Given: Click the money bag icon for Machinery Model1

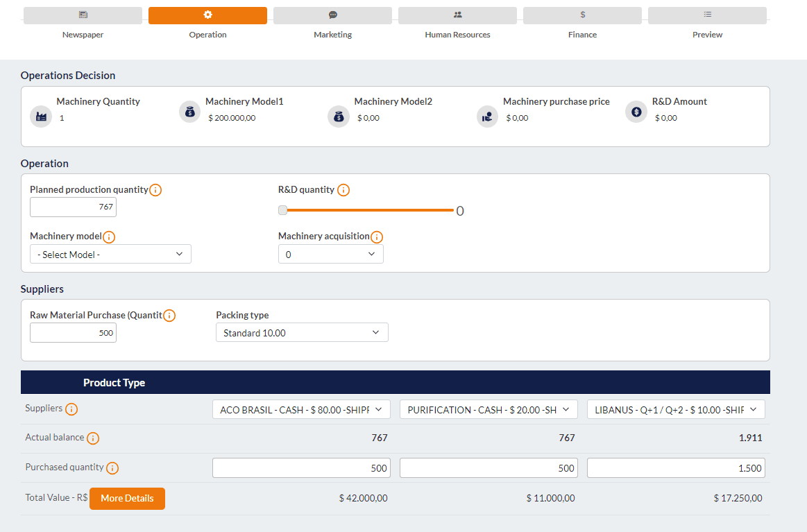Looking at the screenshot, I should [x=189, y=112].
